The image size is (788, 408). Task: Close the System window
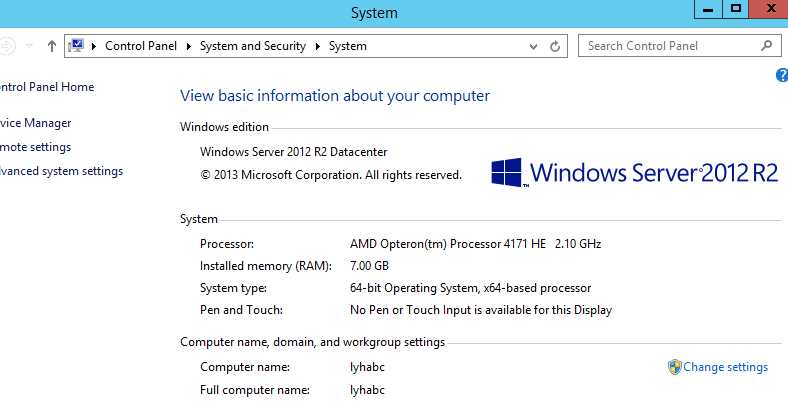point(769,10)
